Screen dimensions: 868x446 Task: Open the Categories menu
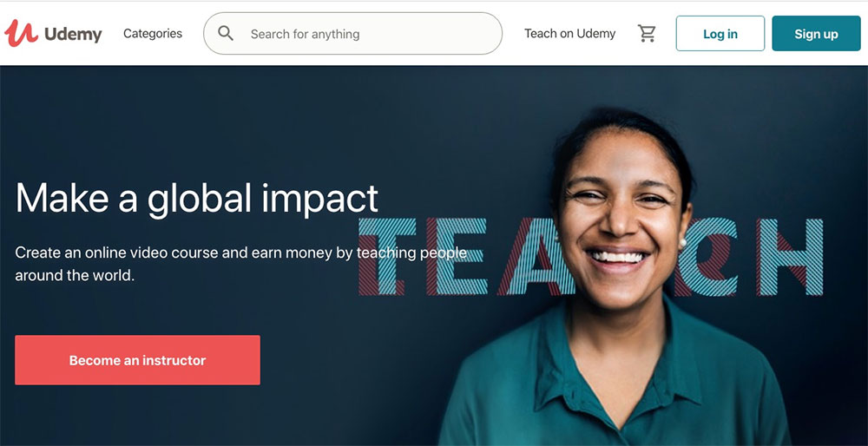point(153,34)
